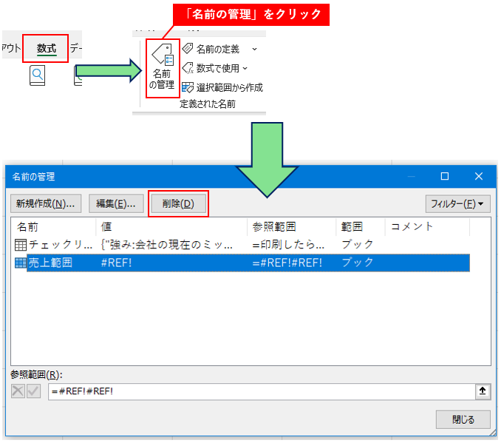The image size is (504, 443).
Task: Click the 名前の定義 tag icon
Action: click(188, 49)
